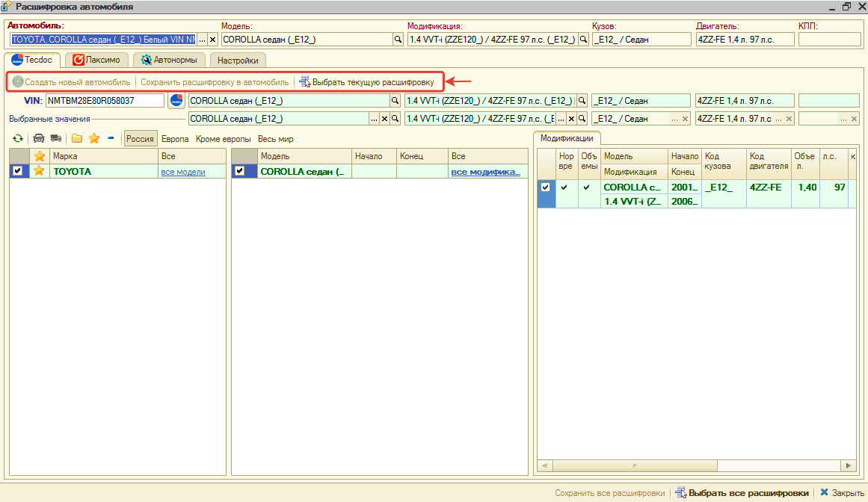Screen dimensions: 868x502
Task: Clear the selected engine value 4ZZ-FE
Action: [789, 118]
